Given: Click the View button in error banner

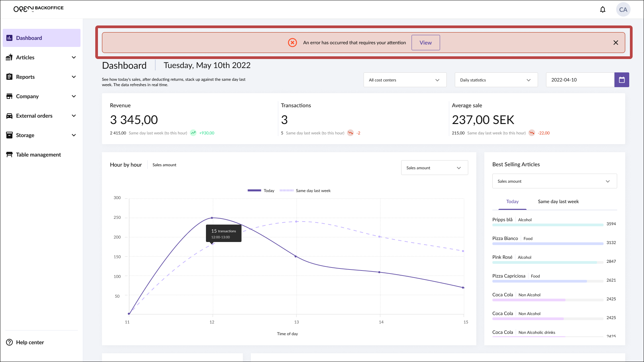Looking at the screenshot, I should [425, 43].
